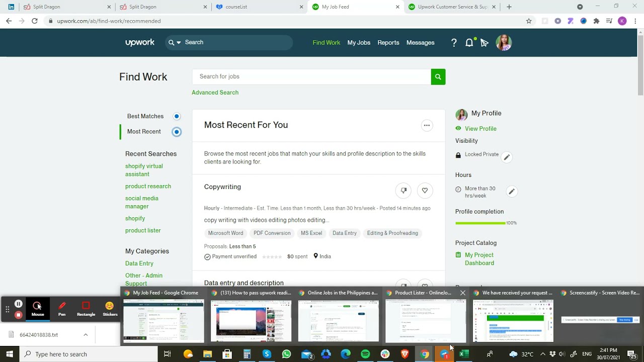Open the notifications bell icon

(x=469, y=43)
